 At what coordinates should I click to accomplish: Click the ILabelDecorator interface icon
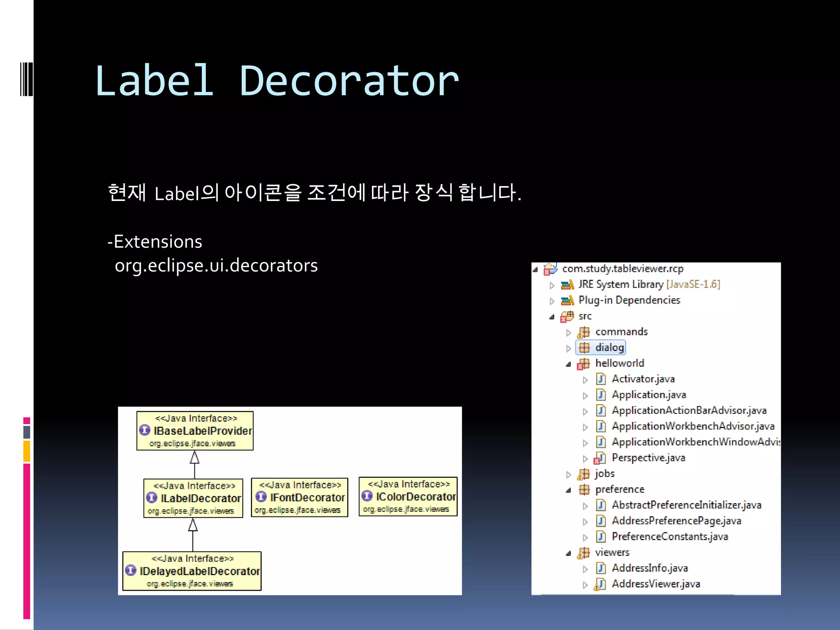coord(152,498)
